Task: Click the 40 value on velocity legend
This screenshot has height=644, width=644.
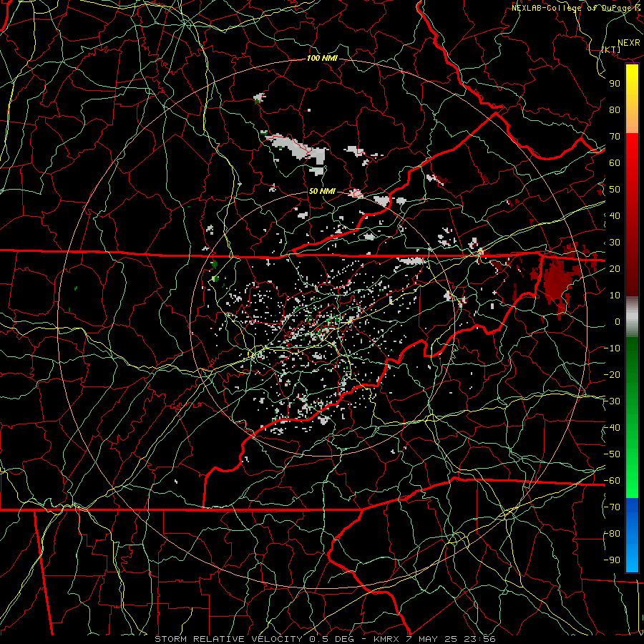Action: tap(615, 215)
